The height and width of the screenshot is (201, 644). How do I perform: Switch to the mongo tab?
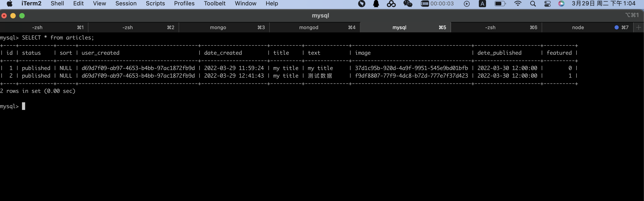(x=224, y=28)
